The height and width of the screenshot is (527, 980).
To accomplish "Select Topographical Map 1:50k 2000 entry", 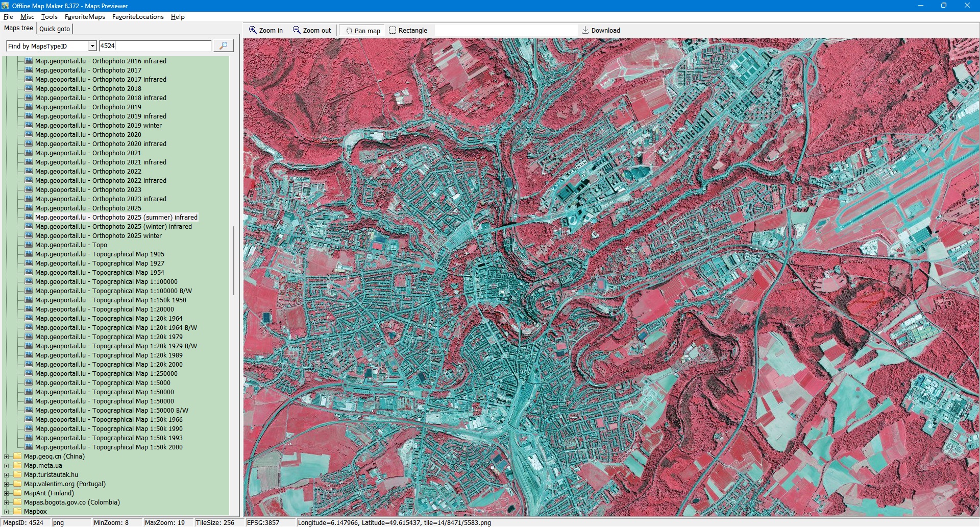I will (137, 447).
